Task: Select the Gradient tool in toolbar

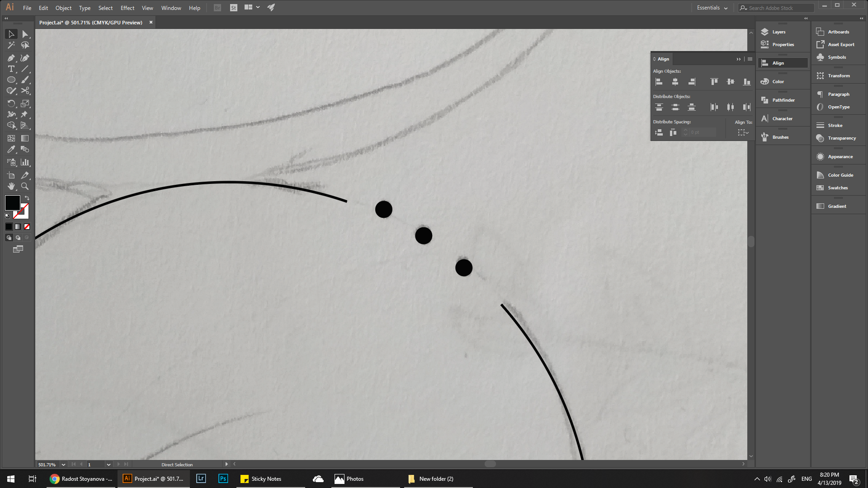Action: (25, 138)
